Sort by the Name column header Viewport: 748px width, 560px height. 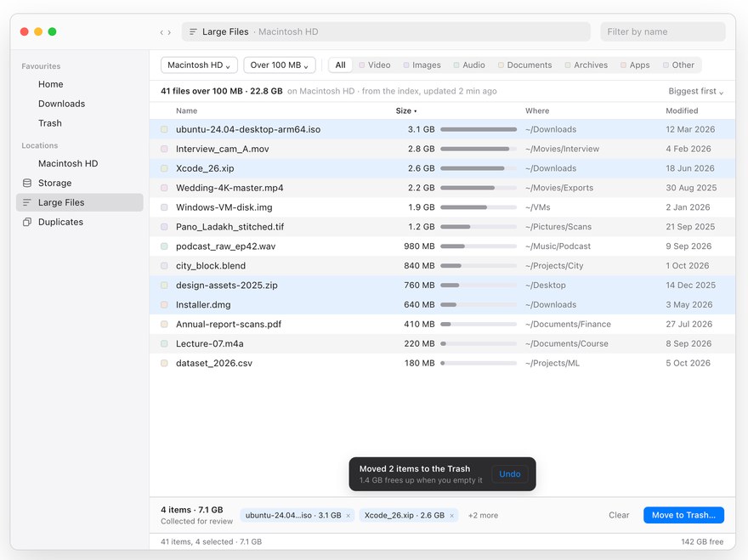coord(186,110)
